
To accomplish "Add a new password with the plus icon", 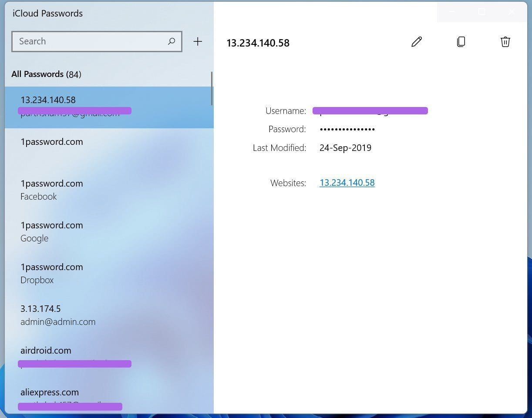I will point(198,41).
